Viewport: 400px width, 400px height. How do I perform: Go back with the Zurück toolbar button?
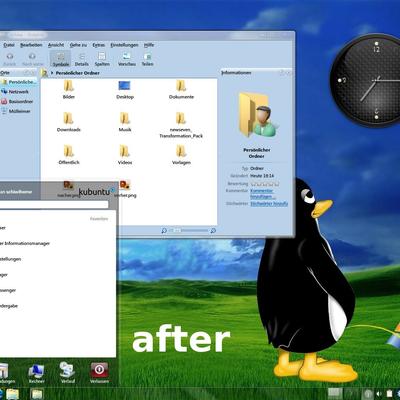pyautogui.click(x=9, y=59)
